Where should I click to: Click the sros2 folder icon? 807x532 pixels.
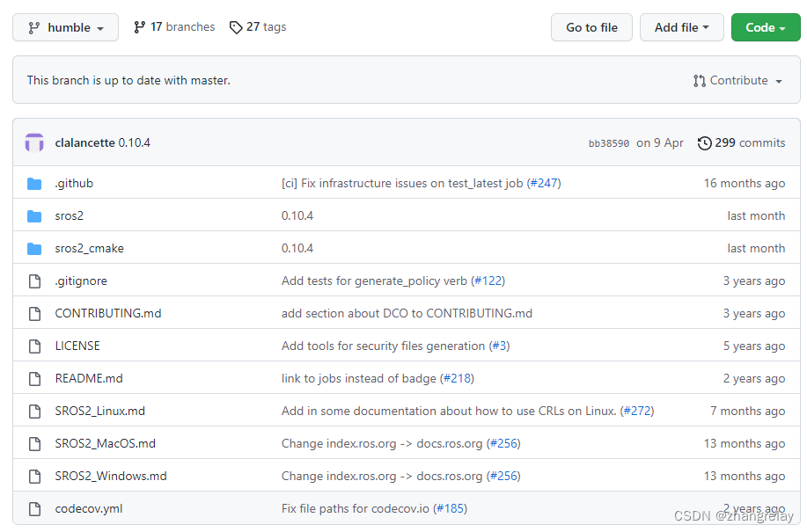[34, 216]
